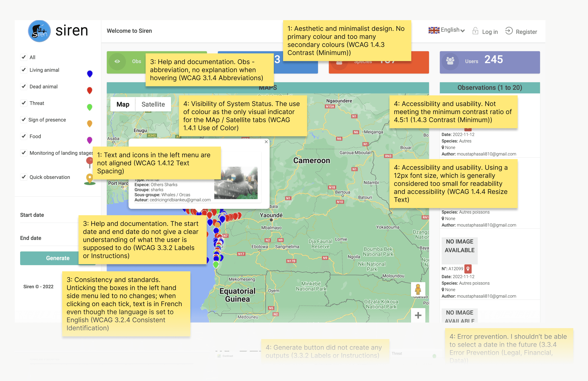Zoom in with the map plus button
588x381 pixels.
tap(418, 315)
